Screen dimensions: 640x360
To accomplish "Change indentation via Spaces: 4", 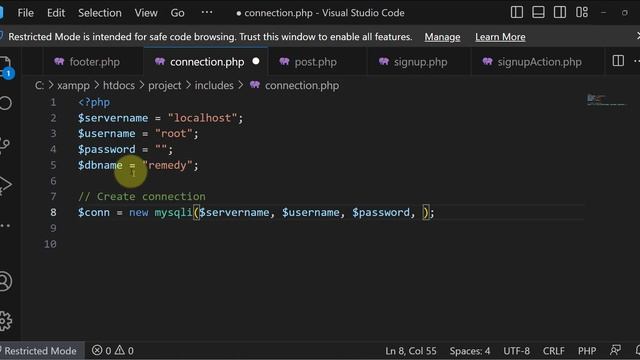I will pos(470,351).
